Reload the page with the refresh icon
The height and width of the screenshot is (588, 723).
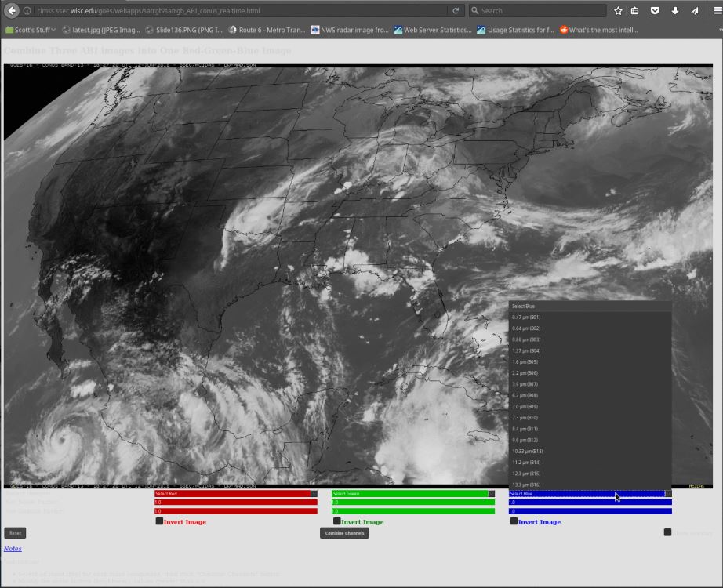tap(456, 11)
